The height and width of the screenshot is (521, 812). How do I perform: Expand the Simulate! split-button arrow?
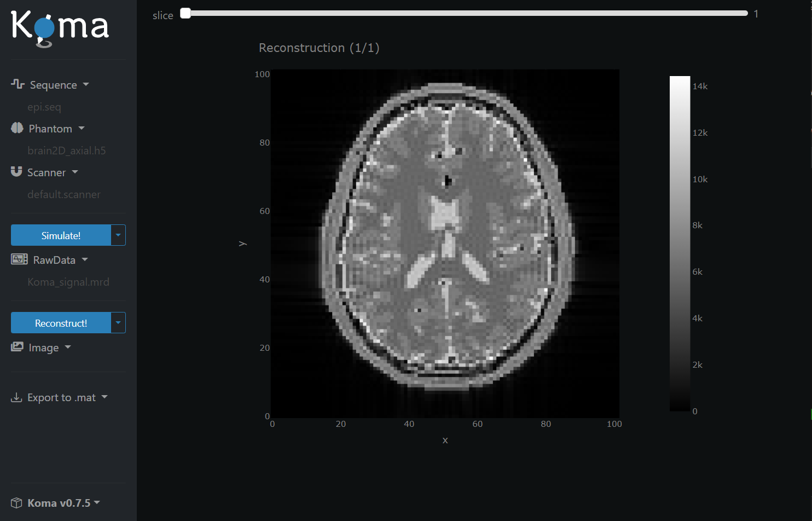(x=118, y=235)
